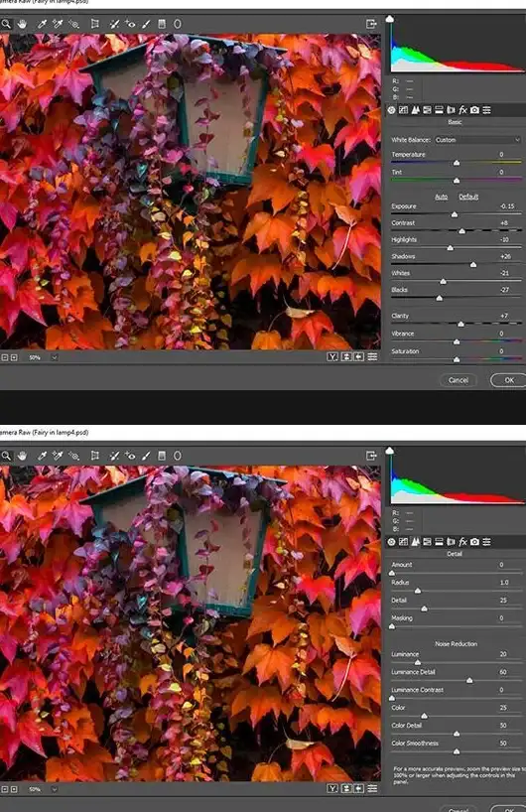Toggle Before/After view Y button in lower Detail-panel window
Image resolution: width=526 pixels, height=812 pixels.
(x=332, y=789)
